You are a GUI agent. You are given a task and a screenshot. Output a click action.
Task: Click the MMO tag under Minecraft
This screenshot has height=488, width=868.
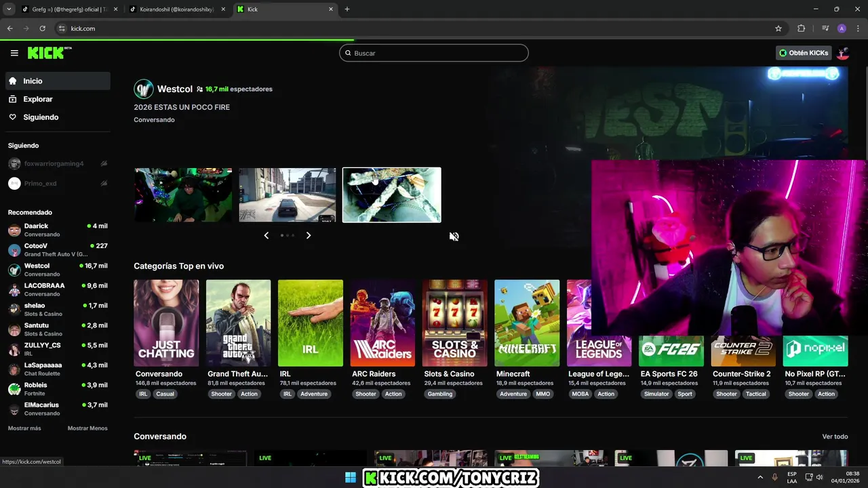click(543, 394)
